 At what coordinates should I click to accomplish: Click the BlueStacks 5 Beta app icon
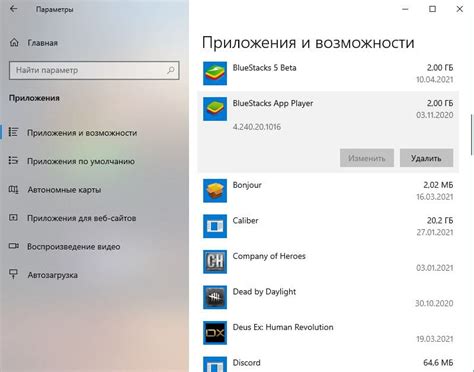215,73
